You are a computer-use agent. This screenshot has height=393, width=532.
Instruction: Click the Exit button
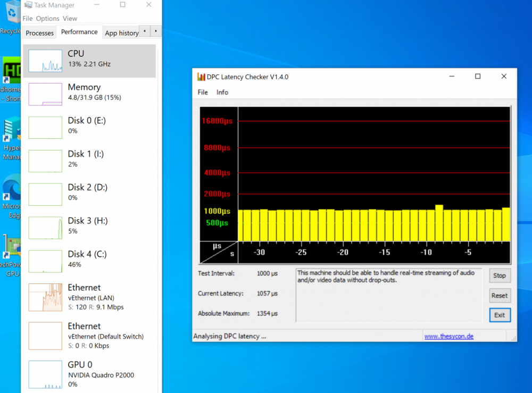point(500,315)
